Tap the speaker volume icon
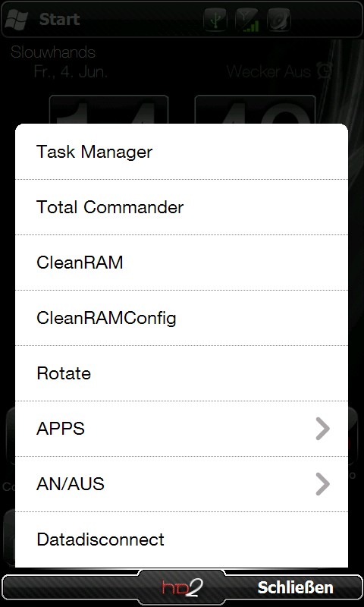The image size is (364, 607). tap(279, 20)
